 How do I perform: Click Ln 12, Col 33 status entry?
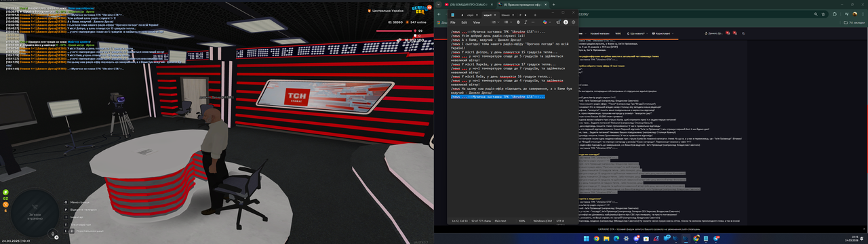(x=460, y=221)
